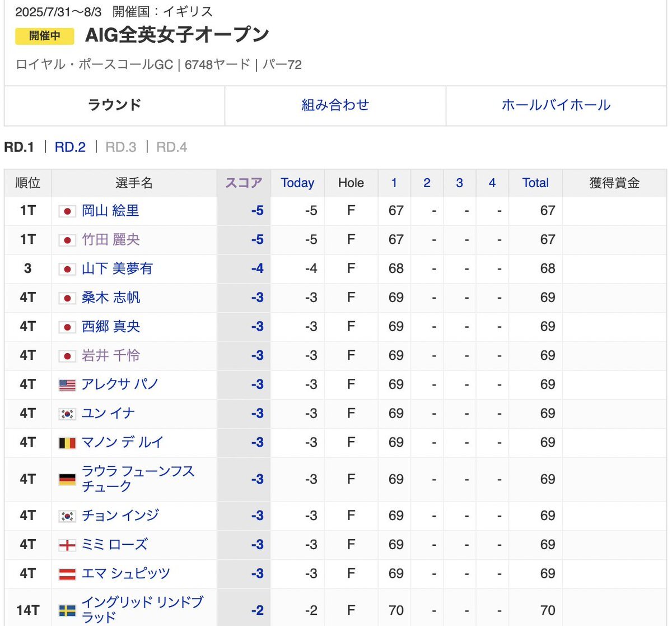Click Japan flag beside 西郷 真央
This screenshot has height=626, width=672.
(67, 327)
